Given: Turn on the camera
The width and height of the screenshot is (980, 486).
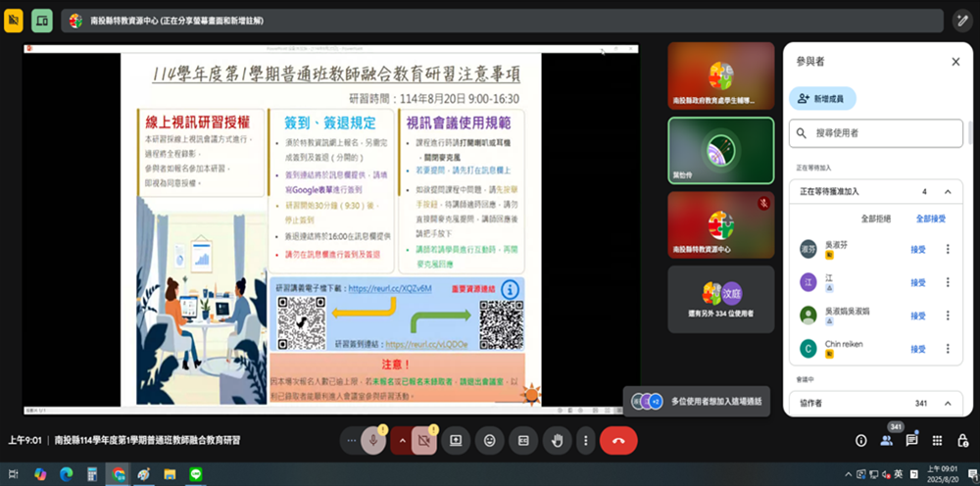Looking at the screenshot, I should 424,441.
